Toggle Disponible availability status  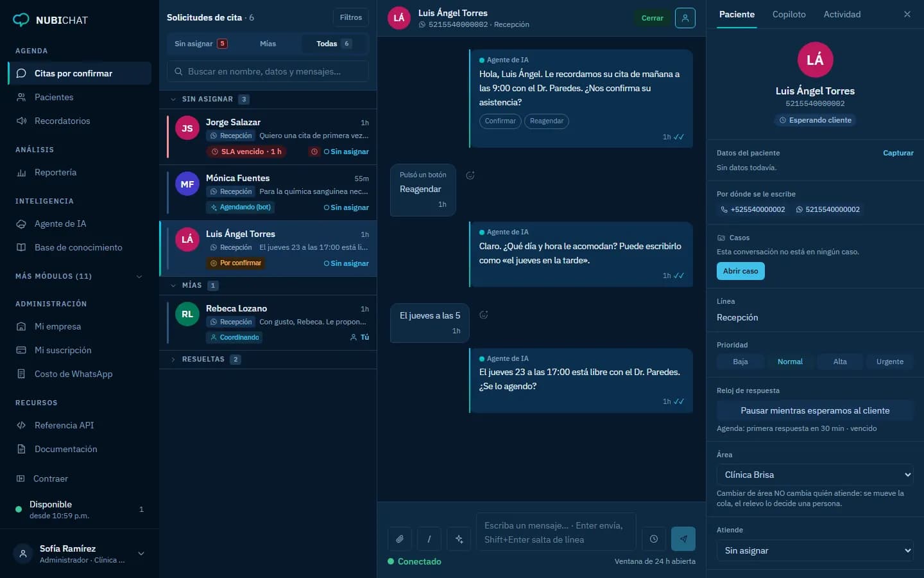coord(80,509)
